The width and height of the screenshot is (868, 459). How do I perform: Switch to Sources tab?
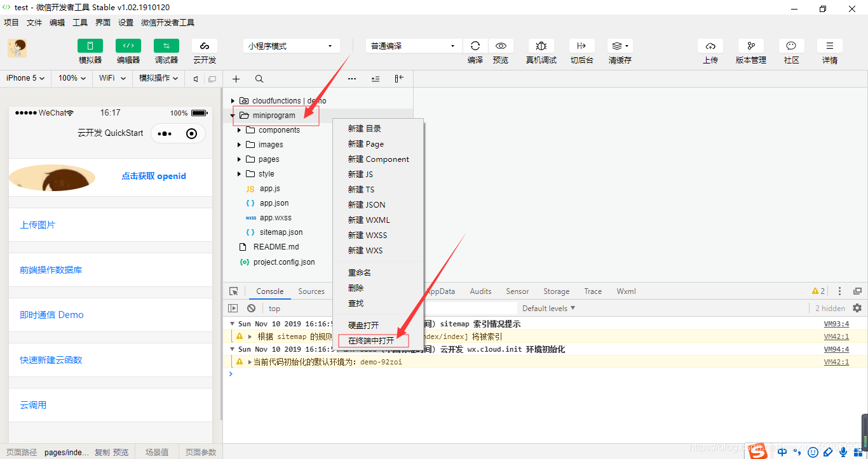click(x=311, y=291)
